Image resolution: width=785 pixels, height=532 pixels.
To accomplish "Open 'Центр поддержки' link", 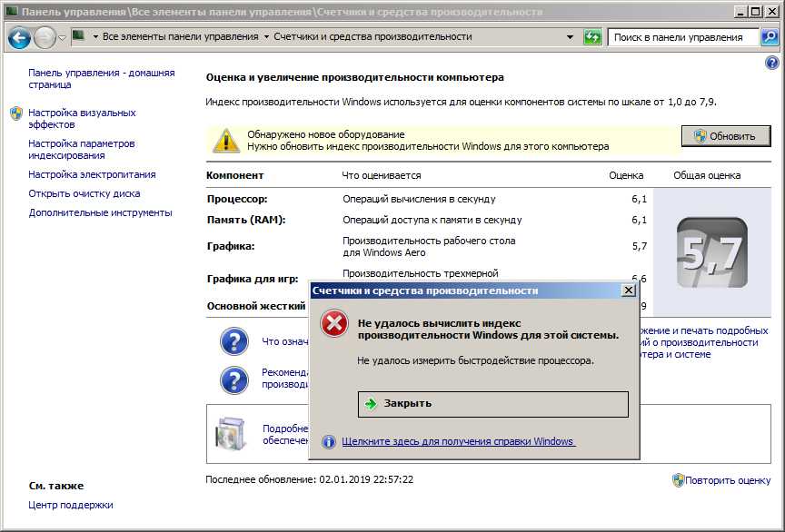I will pos(71,505).
